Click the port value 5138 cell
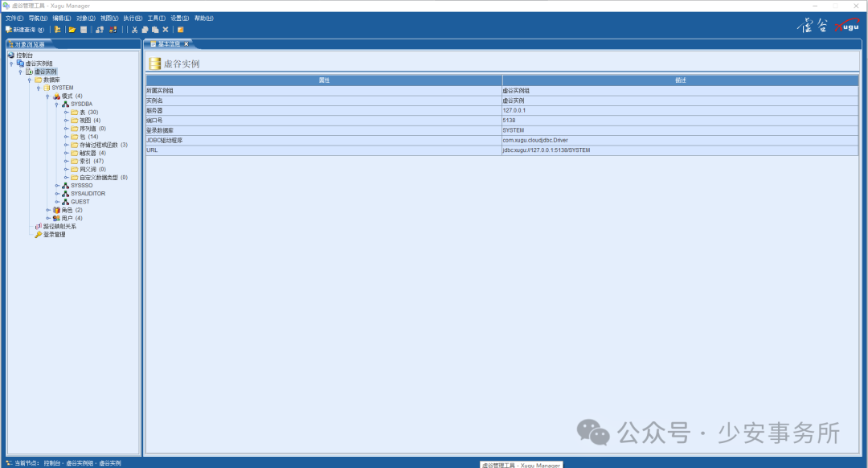This screenshot has width=868, height=468. click(x=681, y=120)
